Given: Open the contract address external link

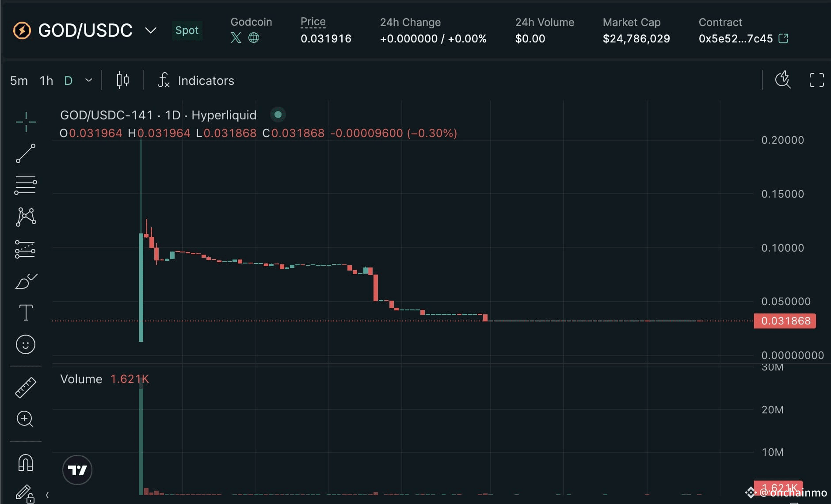Looking at the screenshot, I should 783,38.
